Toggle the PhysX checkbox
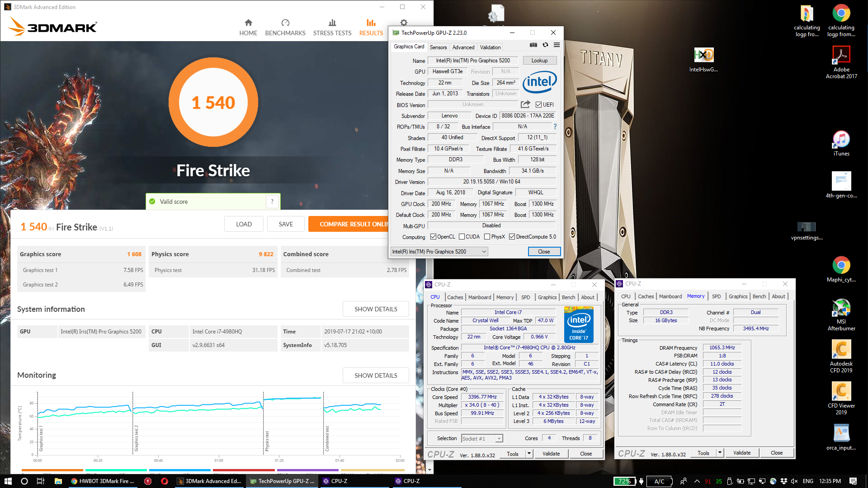The image size is (868, 488). [x=487, y=237]
